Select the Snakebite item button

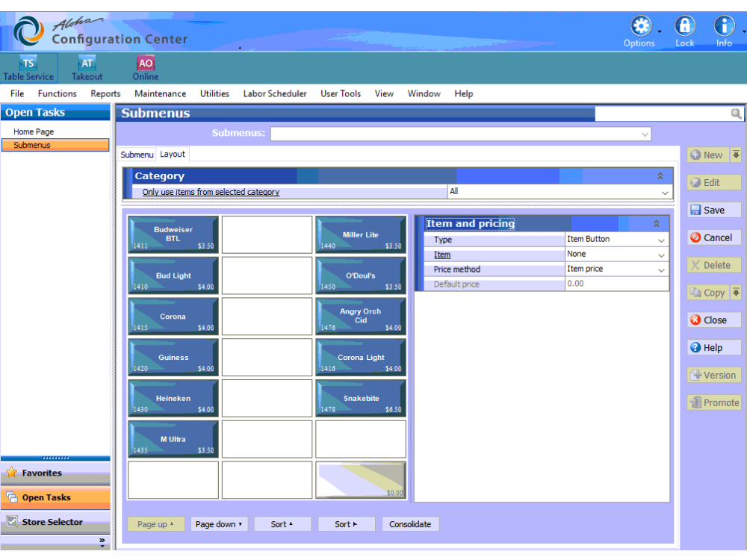[361, 398]
